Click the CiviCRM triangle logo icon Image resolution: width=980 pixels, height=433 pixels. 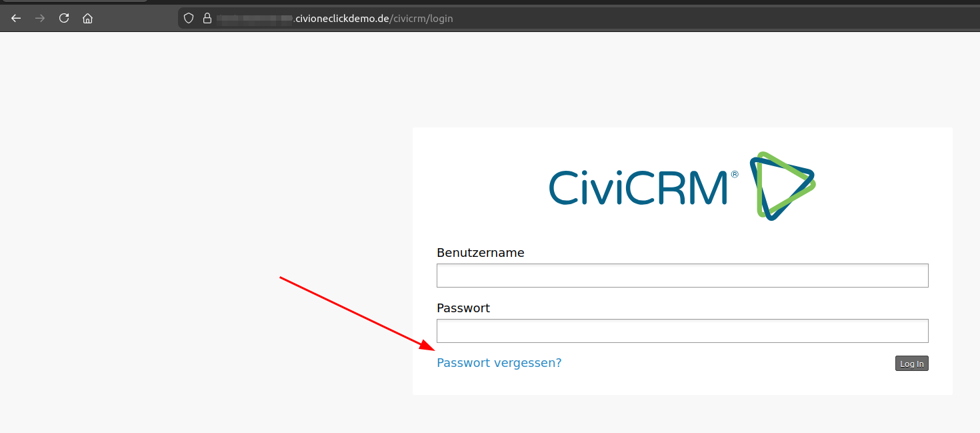(x=781, y=185)
